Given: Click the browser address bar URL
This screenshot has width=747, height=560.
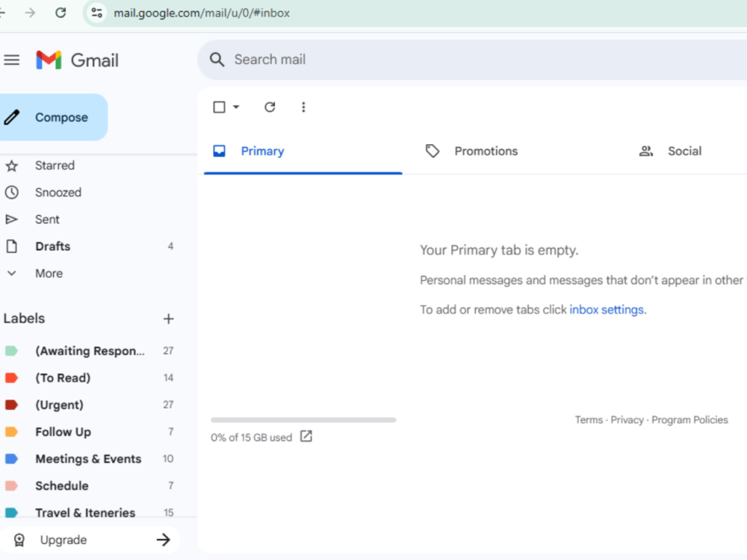Looking at the screenshot, I should point(202,13).
